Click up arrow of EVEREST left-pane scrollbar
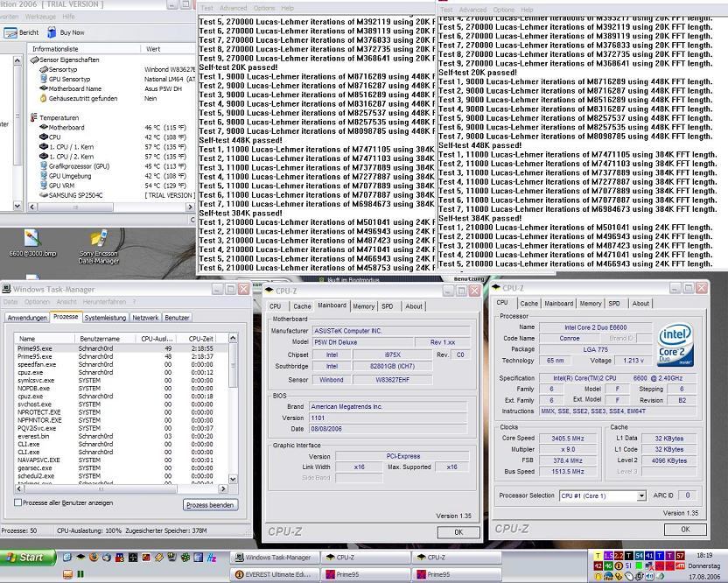Screen dimensions: 728x583 pos(17,60)
